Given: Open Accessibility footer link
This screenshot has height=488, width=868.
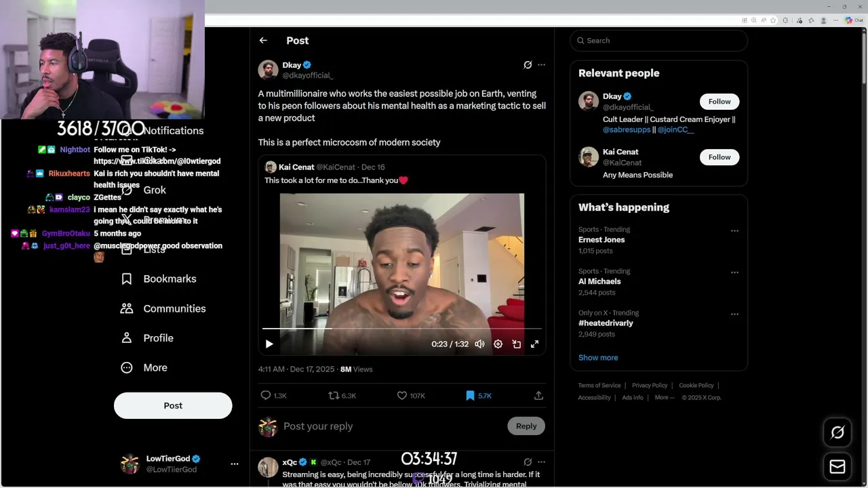Looking at the screenshot, I should (x=595, y=398).
